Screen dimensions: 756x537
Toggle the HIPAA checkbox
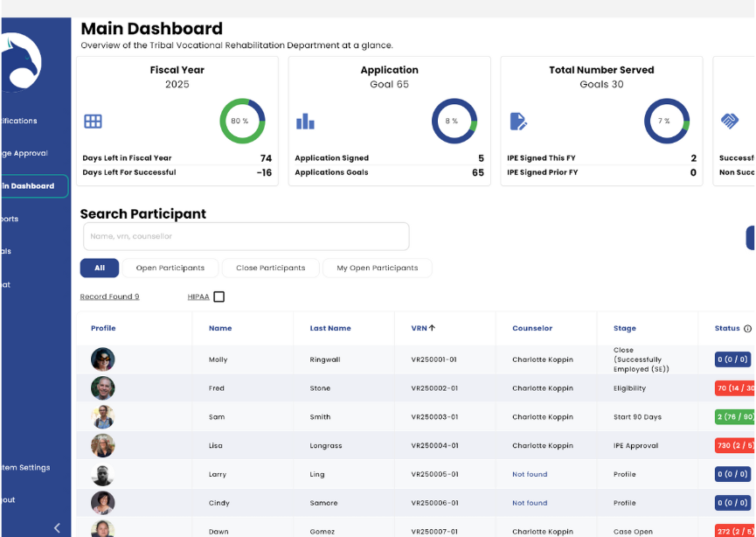[x=218, y=296]
